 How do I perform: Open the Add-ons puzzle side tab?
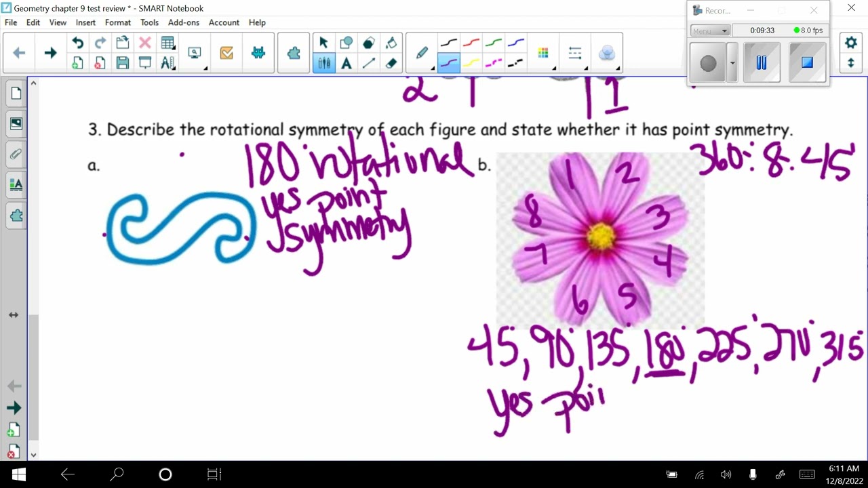16,216
